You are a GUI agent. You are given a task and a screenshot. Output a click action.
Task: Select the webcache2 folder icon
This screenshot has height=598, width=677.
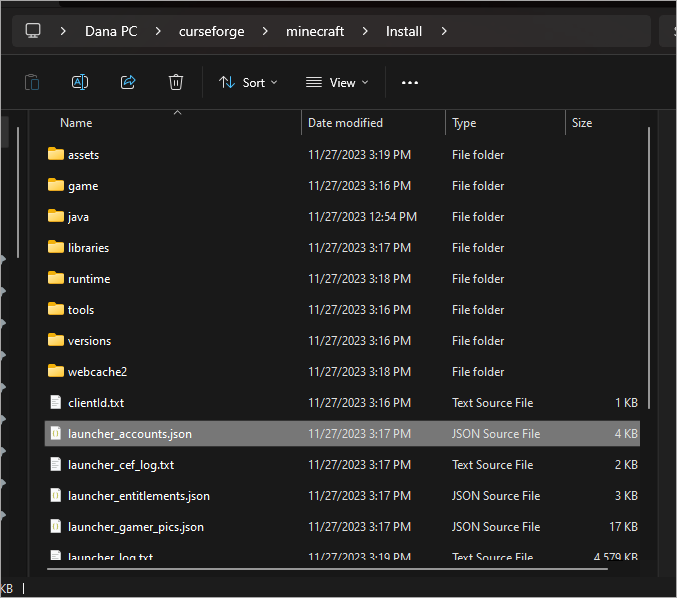(56, 371)
